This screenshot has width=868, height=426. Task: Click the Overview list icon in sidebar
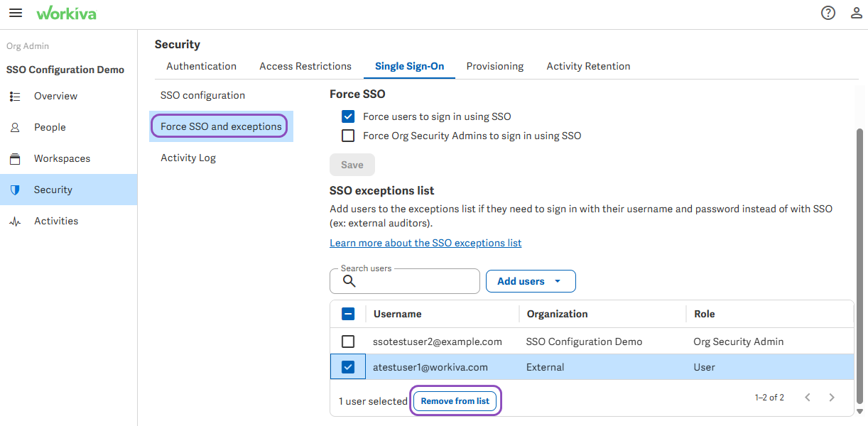pyautogui.click(x=15, y=96)
